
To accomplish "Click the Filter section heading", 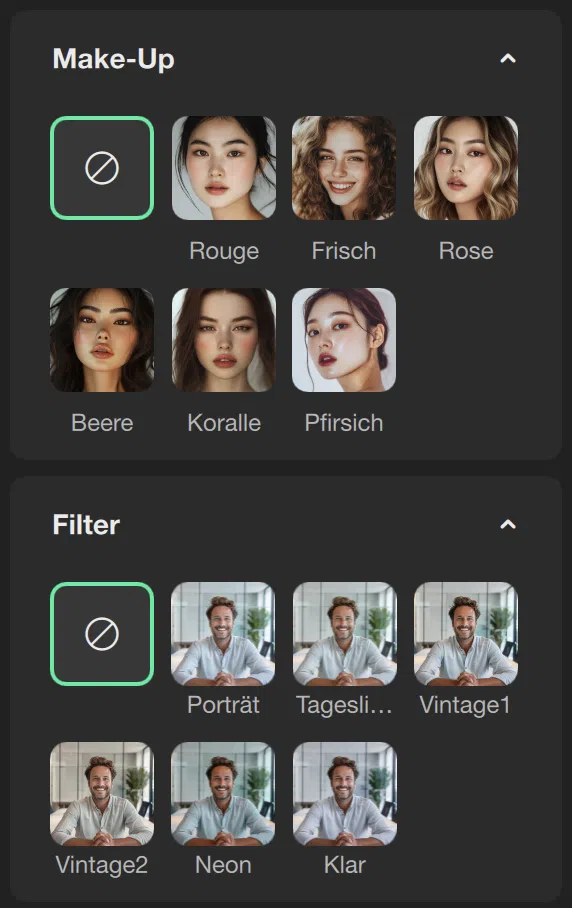I will click(x=86, y=525).
